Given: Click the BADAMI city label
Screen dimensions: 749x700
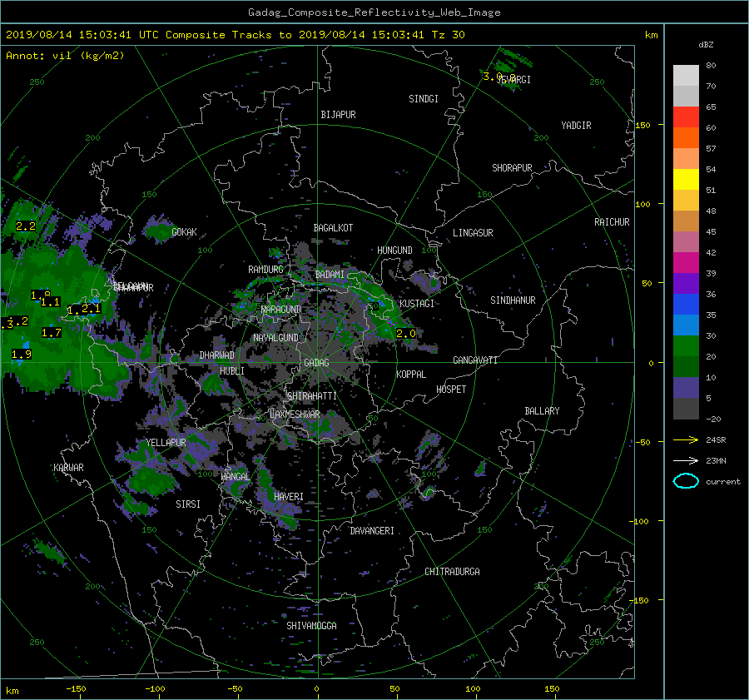Looking at the screenshot, I should pyautogui.click(x=330, y=275).
